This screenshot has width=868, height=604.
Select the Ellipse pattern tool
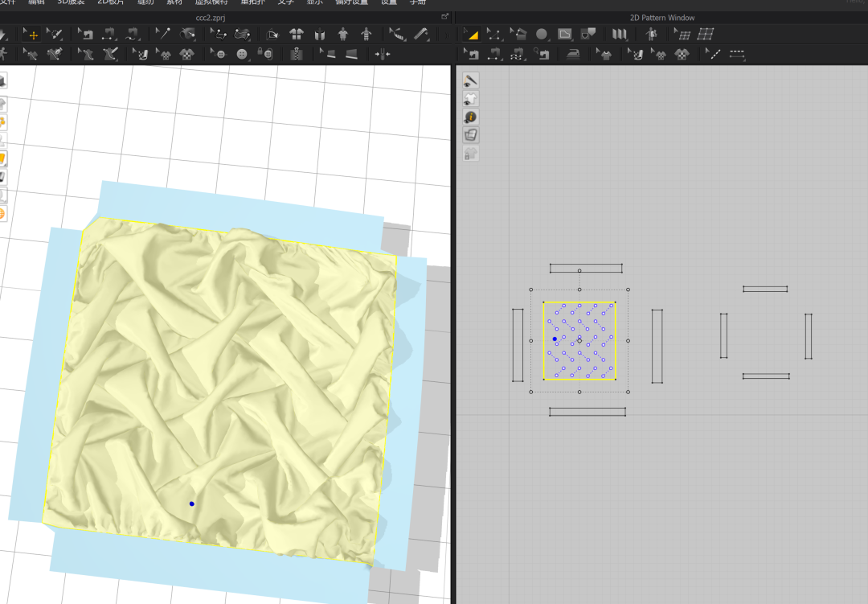click(x=542, y=35)
